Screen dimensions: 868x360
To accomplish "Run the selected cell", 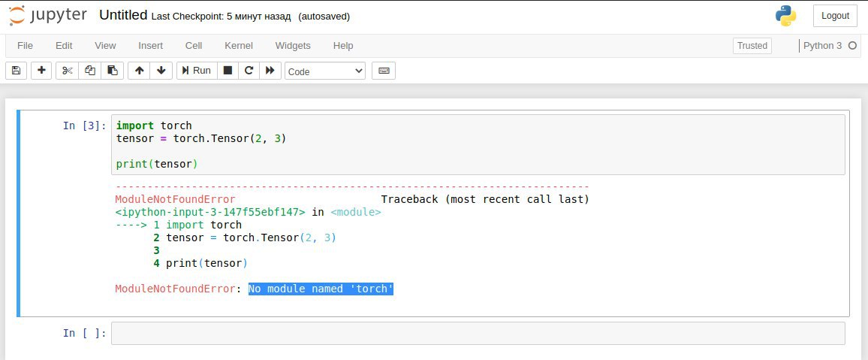I will [197, 71].
